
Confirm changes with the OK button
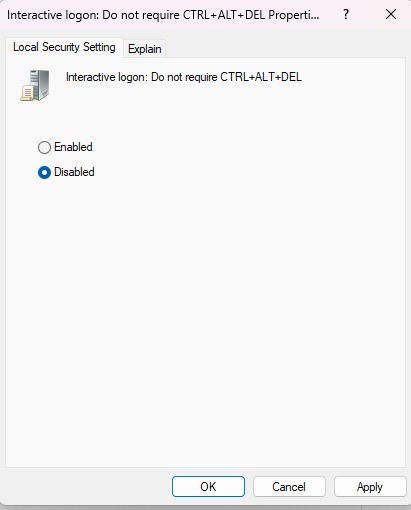coord(208,487)
